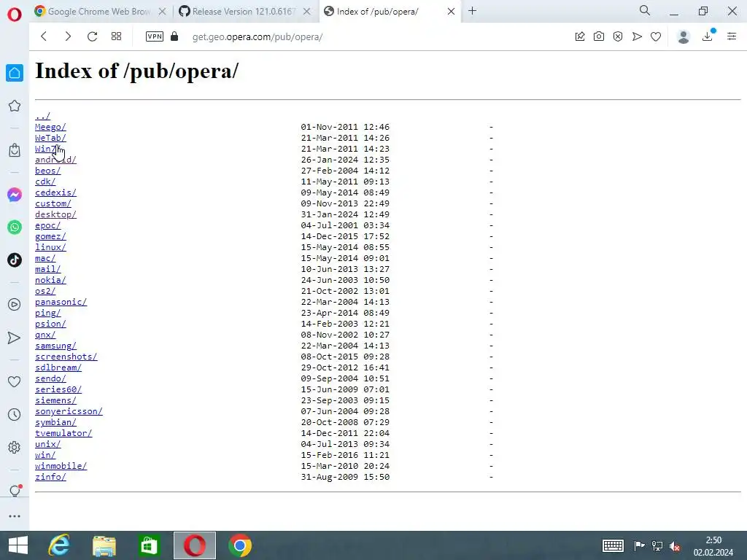Open the Windows Store taskbar icon
Viewport: 747px width, 560px height.
149,545
